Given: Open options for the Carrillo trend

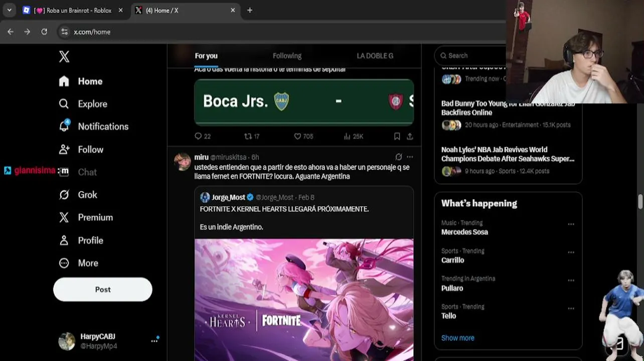Looking at the screenshot, I should 571,252.
